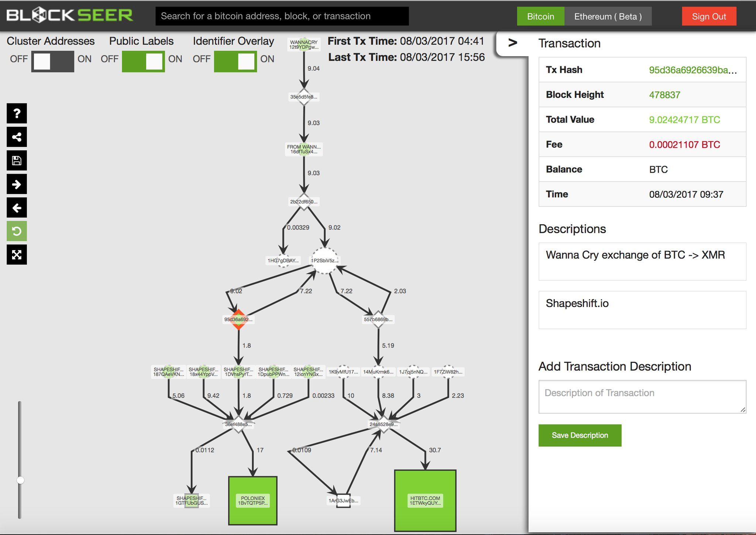
Task: Open the Tx Hash 95d36a6926639ba link
Action: coord(693,70)
